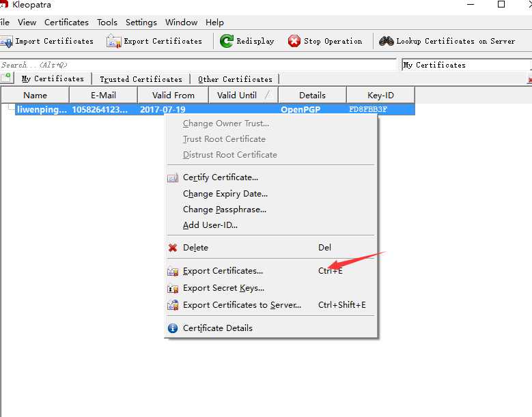Click the Export Secret Keys icon

[173, 289]
